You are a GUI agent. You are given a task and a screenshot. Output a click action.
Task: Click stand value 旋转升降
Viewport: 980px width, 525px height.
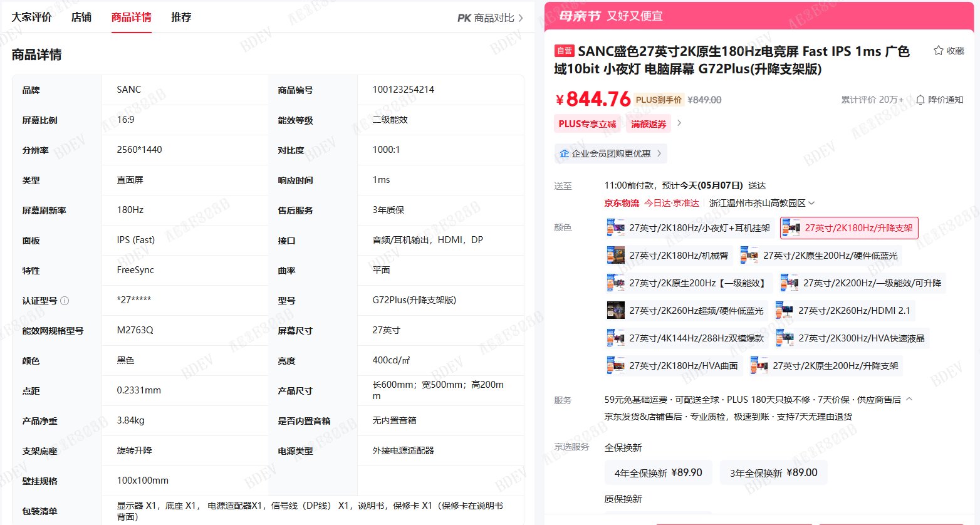(134, 450)
